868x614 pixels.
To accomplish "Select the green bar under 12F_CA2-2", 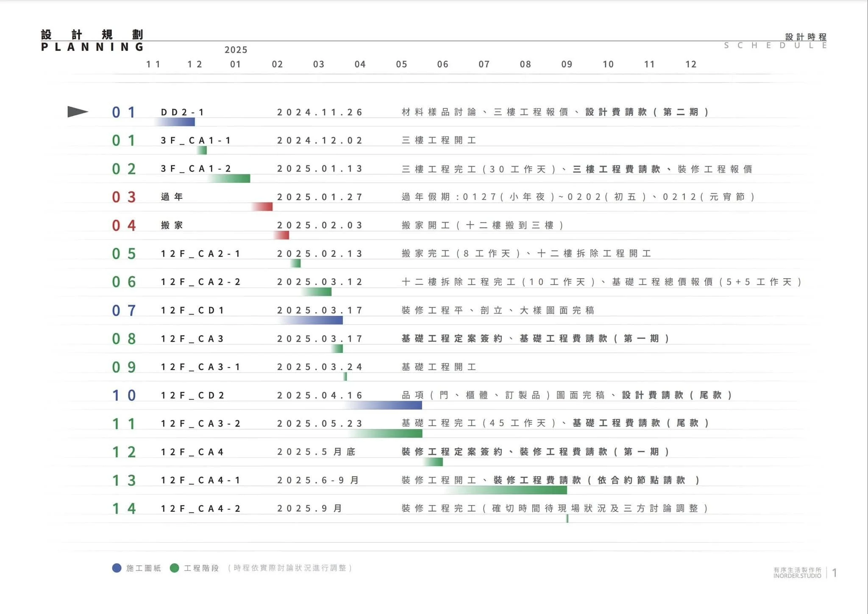I will 317,292.
